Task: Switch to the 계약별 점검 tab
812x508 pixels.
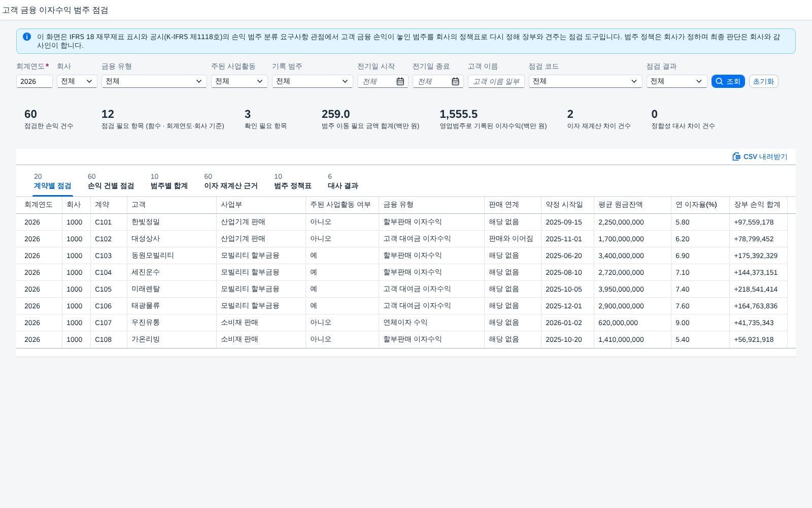Action: point(53,181)
